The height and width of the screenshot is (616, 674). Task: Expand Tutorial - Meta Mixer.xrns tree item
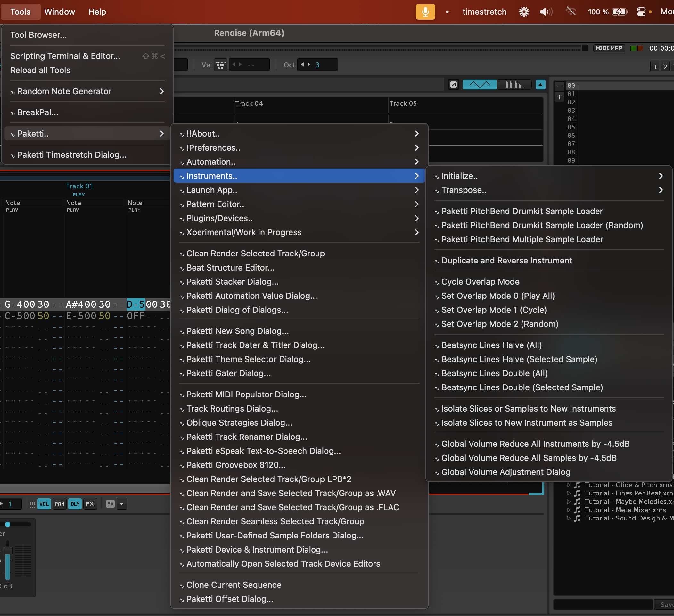(x=568, y=510)
